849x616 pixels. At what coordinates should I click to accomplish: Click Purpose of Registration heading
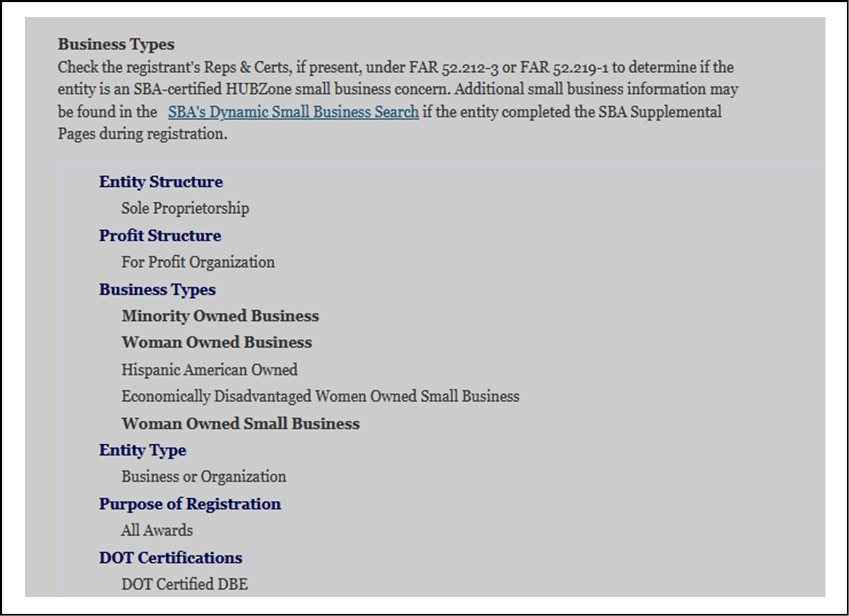click(190, 504)
